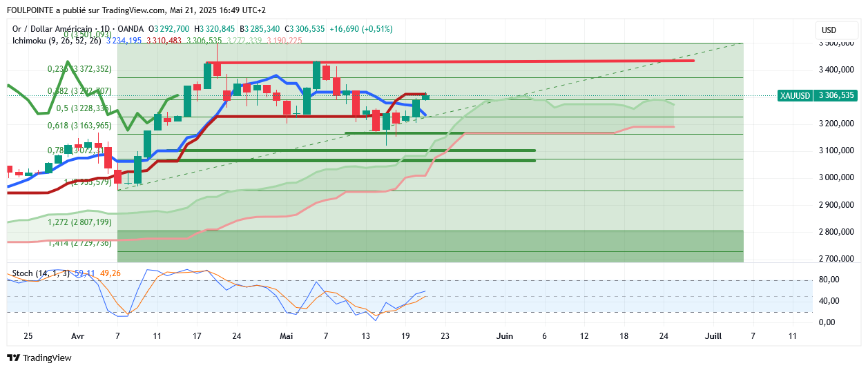Click date 25 on the time axis

(28, 336)
